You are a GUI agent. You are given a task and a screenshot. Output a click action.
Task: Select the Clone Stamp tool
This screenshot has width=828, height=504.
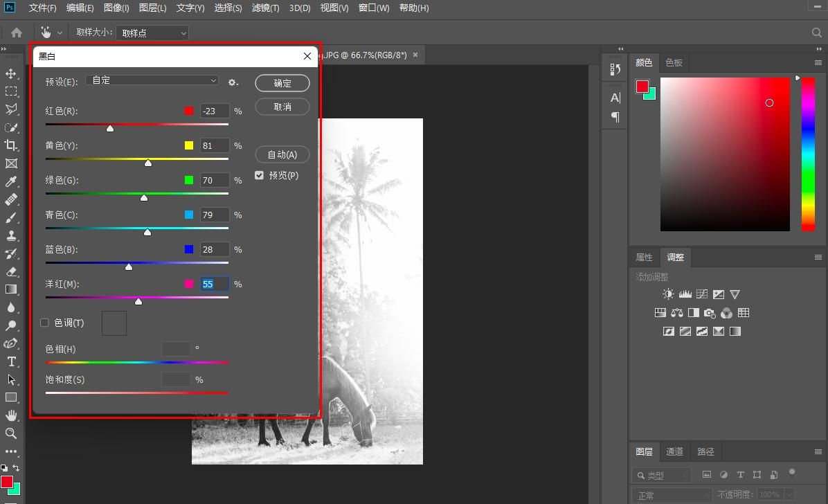[11, 235]
